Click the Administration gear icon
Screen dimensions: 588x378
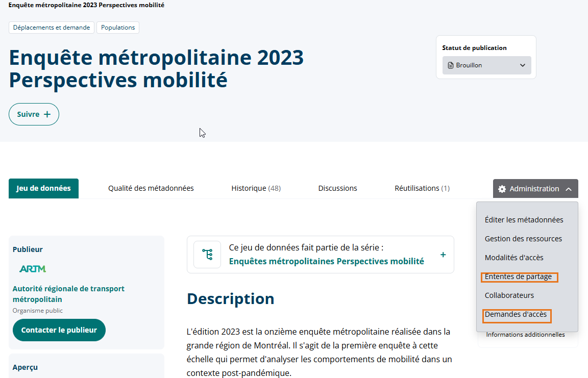[x=502, y=189]
